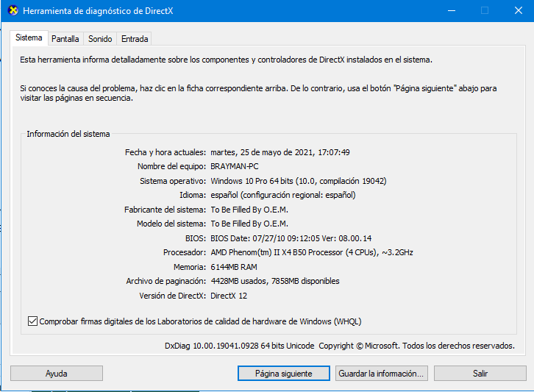This screenshot has width=534, height=392.
Task: Go to Página siguiente
Action: click(284, 374)
